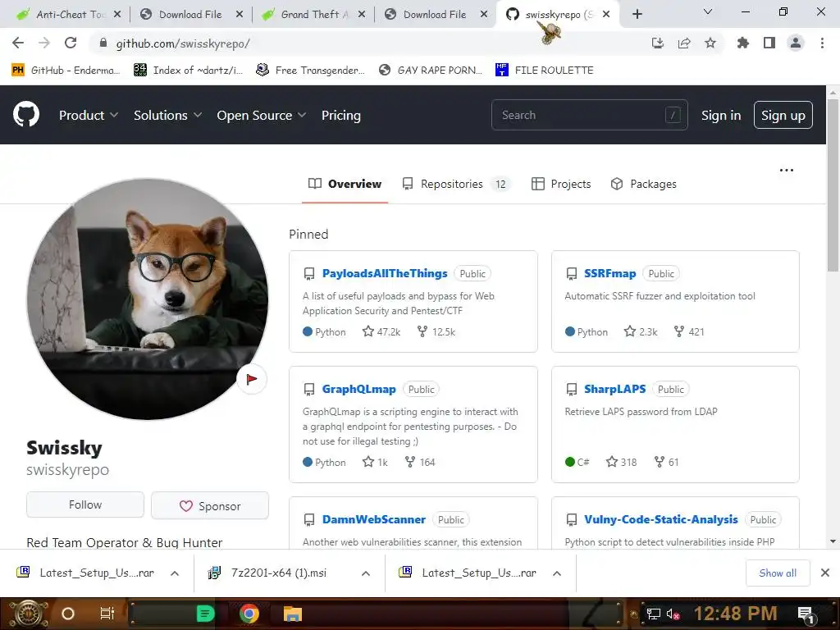The height and width of the screenshot is (630, 840).
Task: Click the Cortana circle on taskbar
Action: click(68, 614)
